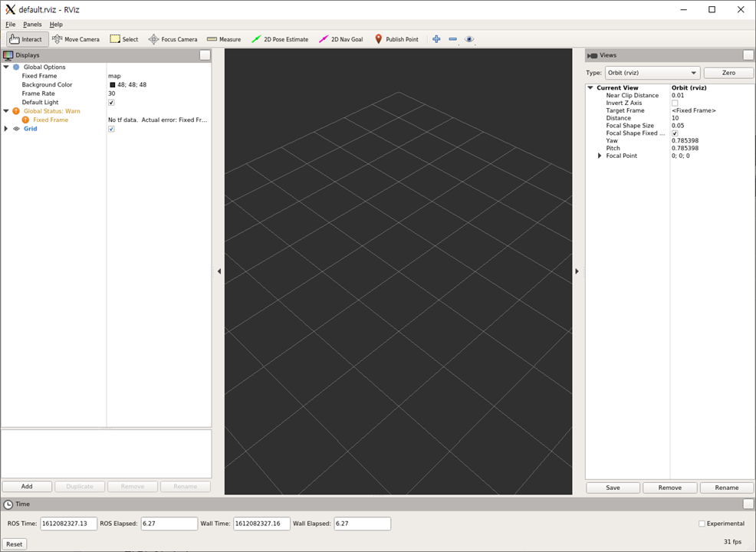Click the Frame Rate value 30
The image size is (756, 552).
coord(111,94)
